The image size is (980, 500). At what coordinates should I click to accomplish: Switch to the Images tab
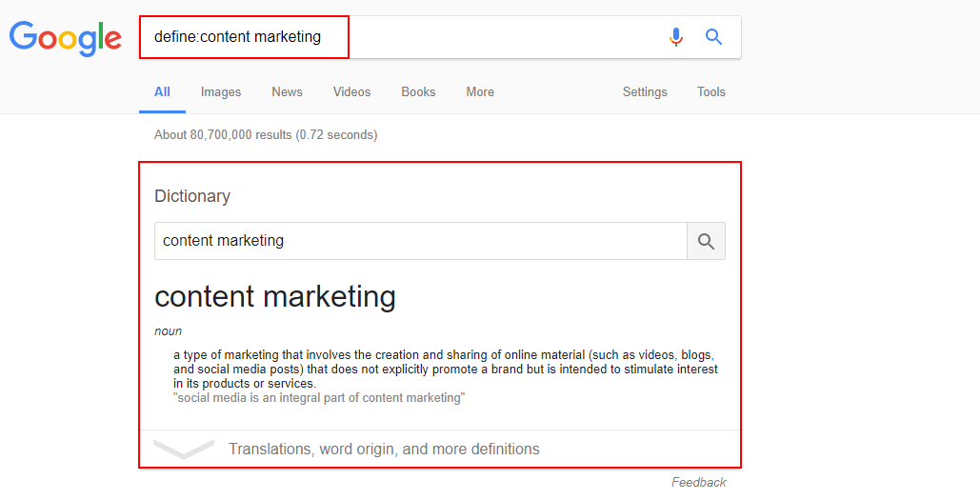(x=221, y=91)
